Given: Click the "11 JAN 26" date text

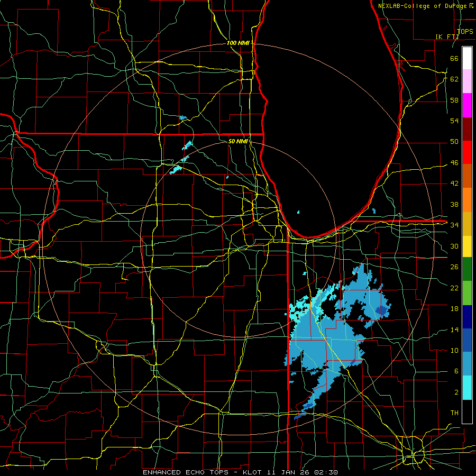Looking at the screenshot, I should (x=290, y=472).
